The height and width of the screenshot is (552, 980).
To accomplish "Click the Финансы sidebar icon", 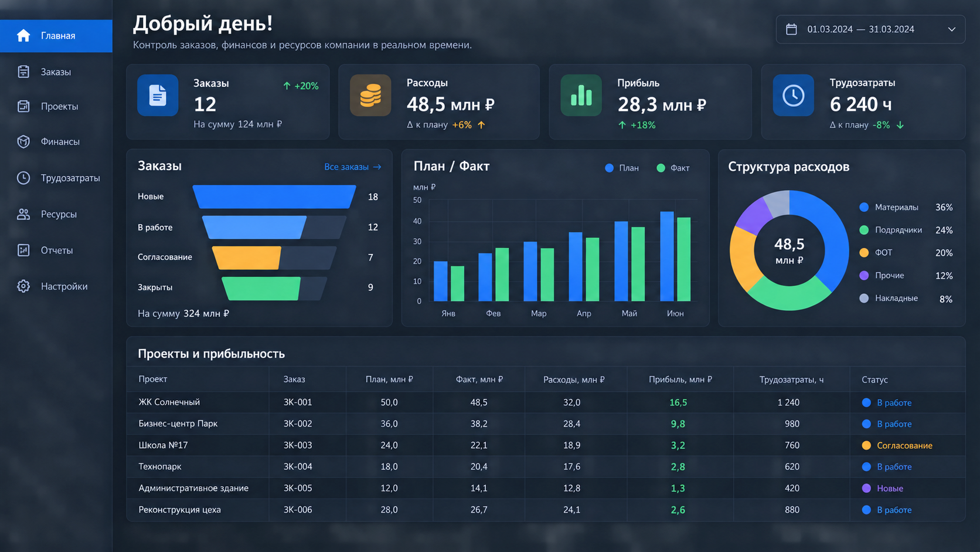I will 23,141.
